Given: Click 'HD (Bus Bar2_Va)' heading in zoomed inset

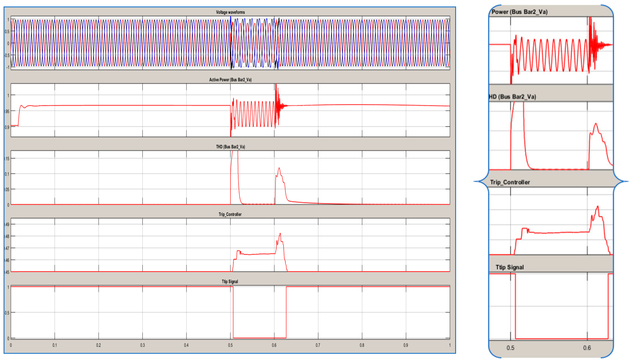Looking at the screenshot, I should click(x=512, y=97).
